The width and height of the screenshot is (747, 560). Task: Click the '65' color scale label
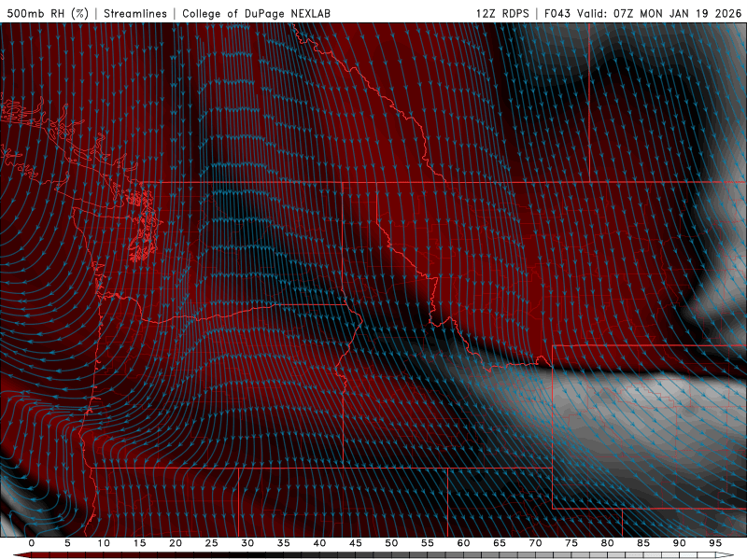(500, 543)
